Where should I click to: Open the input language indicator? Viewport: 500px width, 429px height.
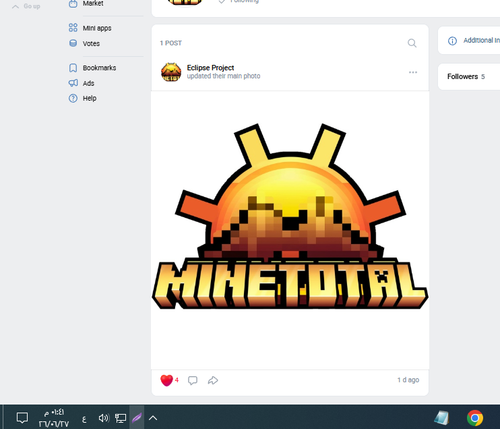pyautogui.click(x=84, y=419)
